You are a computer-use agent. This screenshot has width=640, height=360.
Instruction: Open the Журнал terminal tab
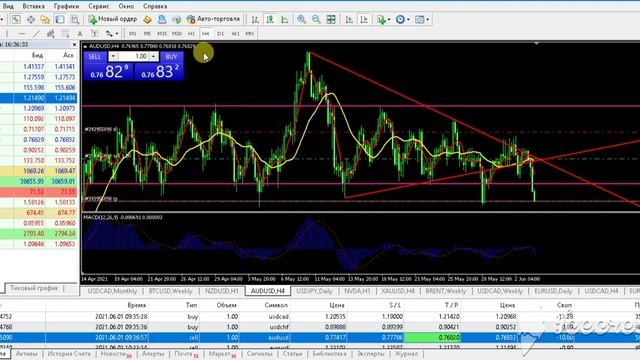[406, 354]
